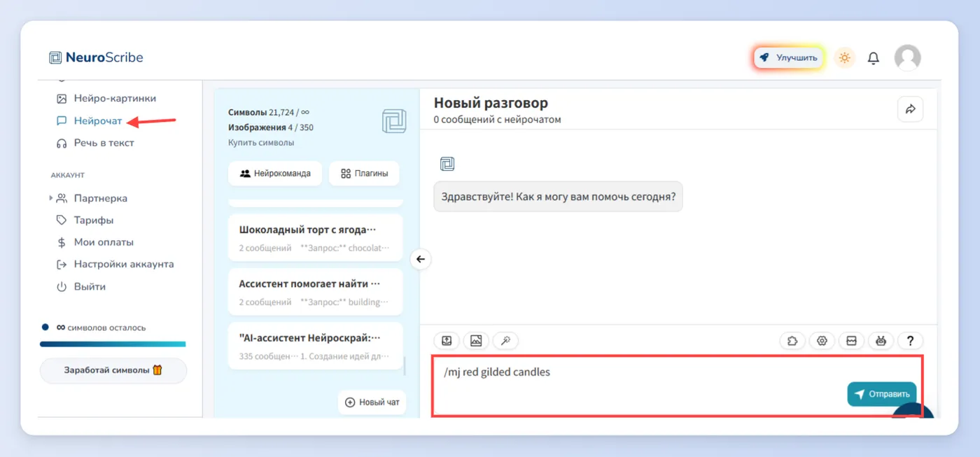Click Выйти to log out
Viewport: 980px width, 457px height.
80,287
